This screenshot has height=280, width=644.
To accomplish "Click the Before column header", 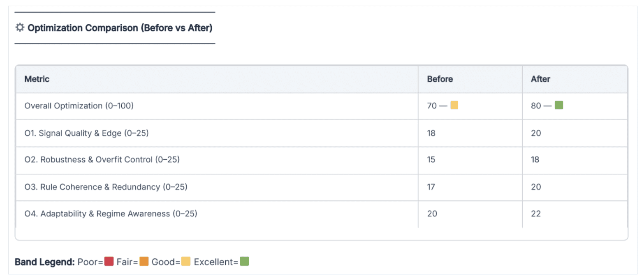I will click(440, 79).
